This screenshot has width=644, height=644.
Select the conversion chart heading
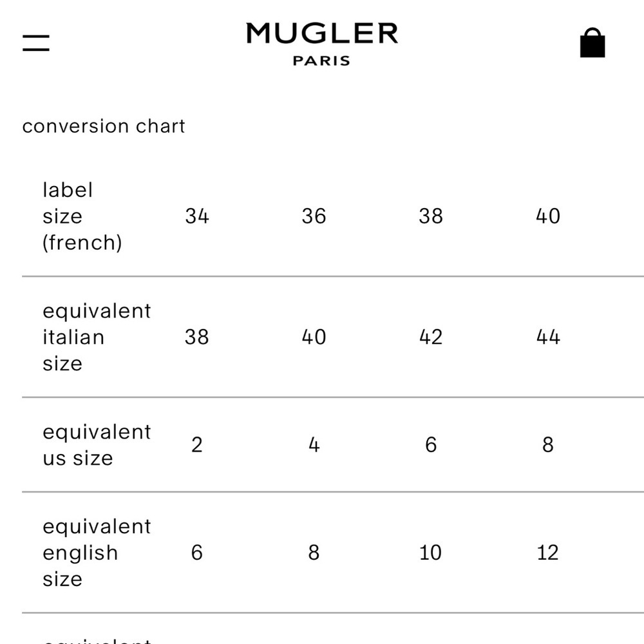click(x=104, y=126)
